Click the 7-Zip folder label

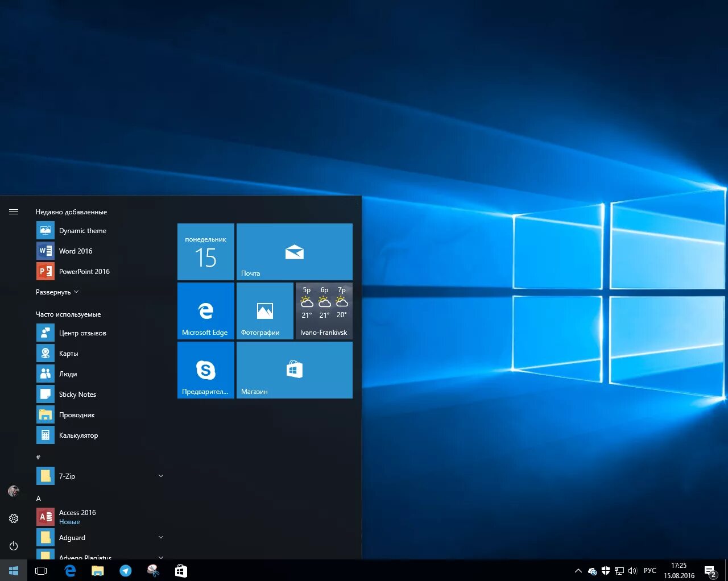[x=67, y=476]
